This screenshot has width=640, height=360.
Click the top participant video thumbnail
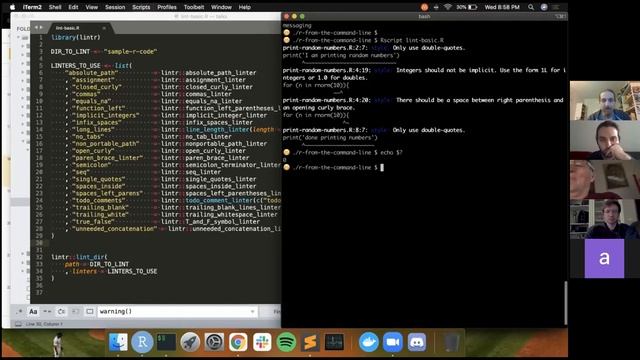605,100
